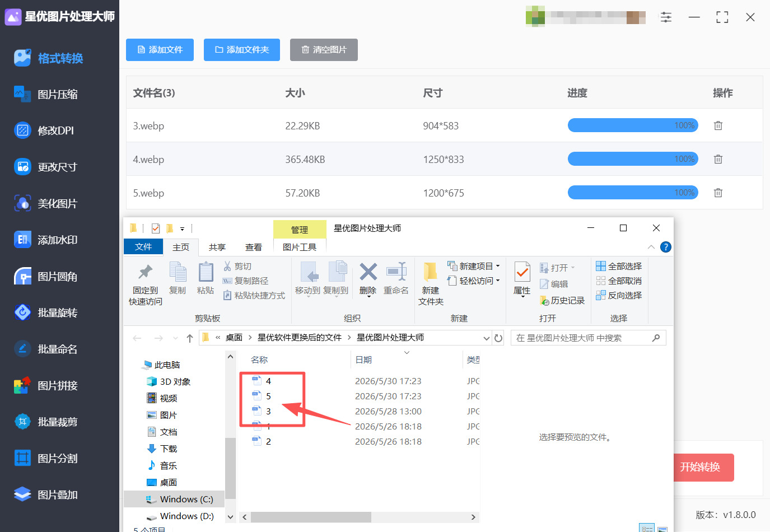Open the 格式转换 format conversion tool
The height and width of the screenshot is (532, 770).
point(49,58)
